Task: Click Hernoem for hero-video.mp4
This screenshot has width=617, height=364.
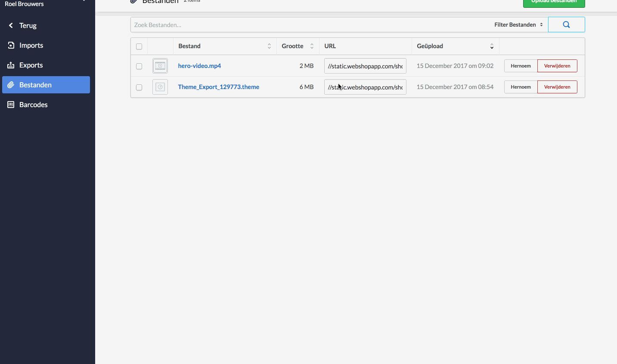Action: click(521, 66)
